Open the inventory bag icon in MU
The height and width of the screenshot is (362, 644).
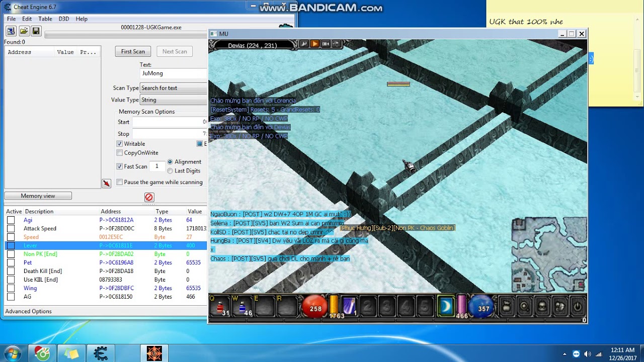(506, 306)
